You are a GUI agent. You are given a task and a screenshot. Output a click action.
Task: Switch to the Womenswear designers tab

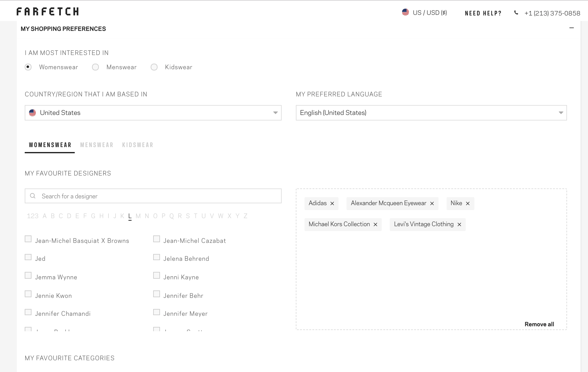(x=50, y=145)
